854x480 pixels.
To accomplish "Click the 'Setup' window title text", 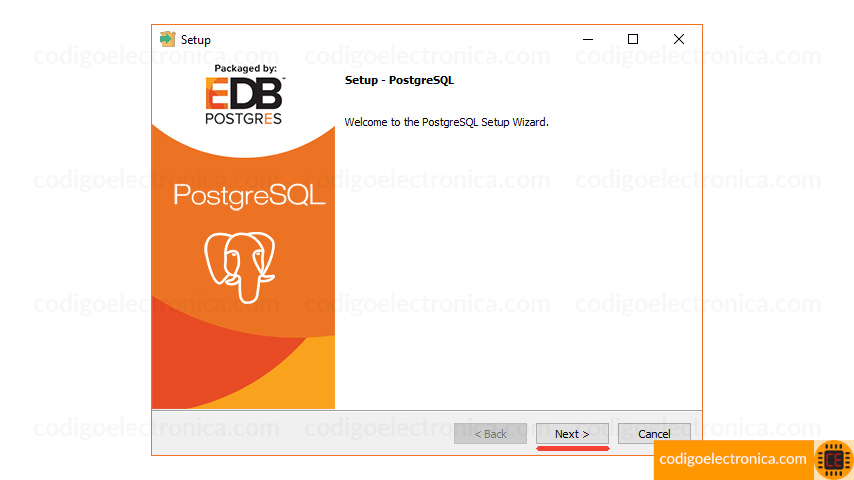I will click(x=196, y=40).
